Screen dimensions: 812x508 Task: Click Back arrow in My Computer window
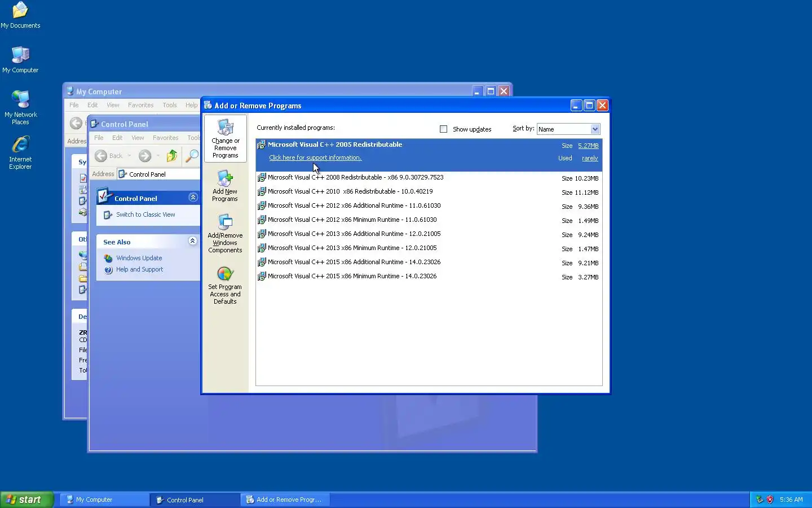(76, 123)
